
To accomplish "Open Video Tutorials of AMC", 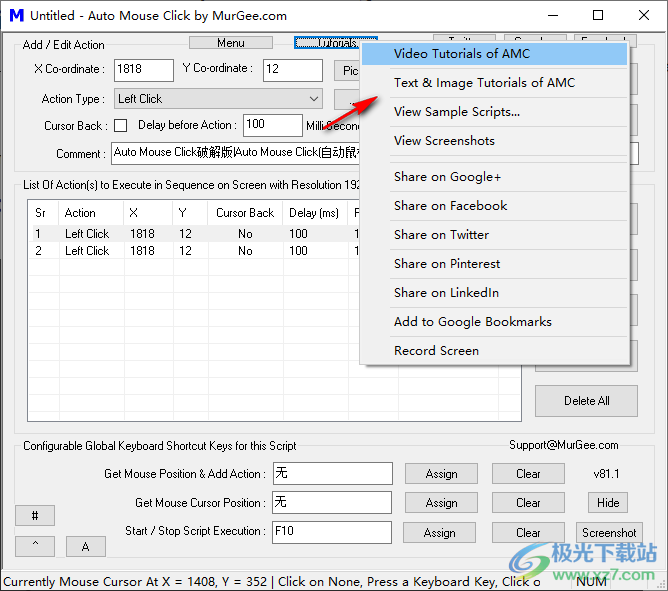I will pyautogui.click(x=494, y=54).
